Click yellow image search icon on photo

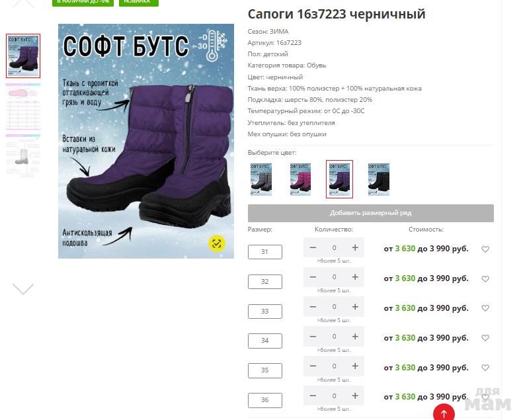(x=217, y=243)
